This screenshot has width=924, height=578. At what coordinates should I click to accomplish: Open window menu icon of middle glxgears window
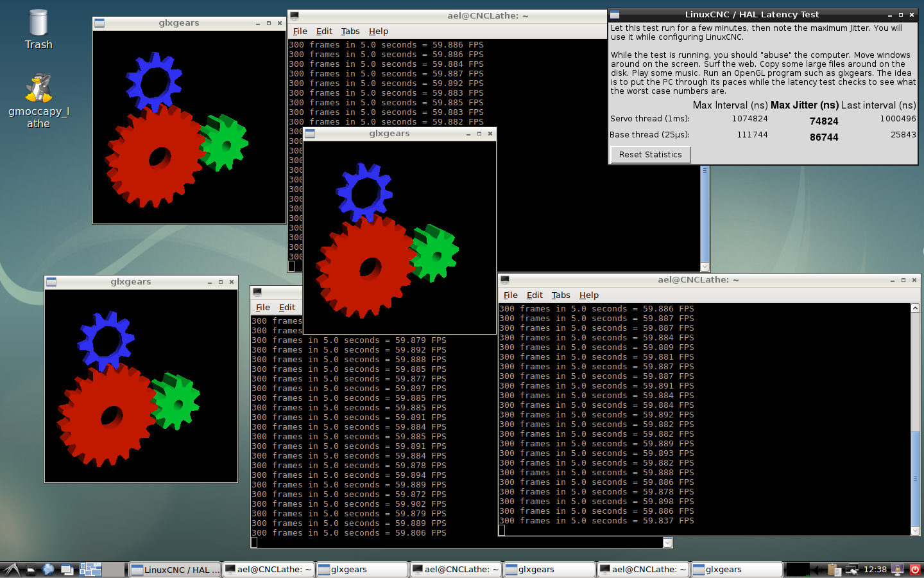(x=310, y=134)
